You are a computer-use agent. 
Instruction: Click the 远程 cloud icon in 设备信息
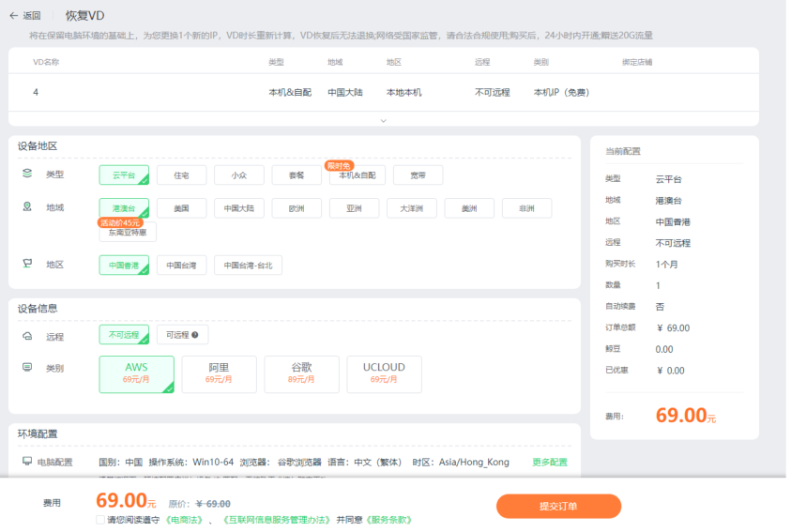[x=27, y=336]
